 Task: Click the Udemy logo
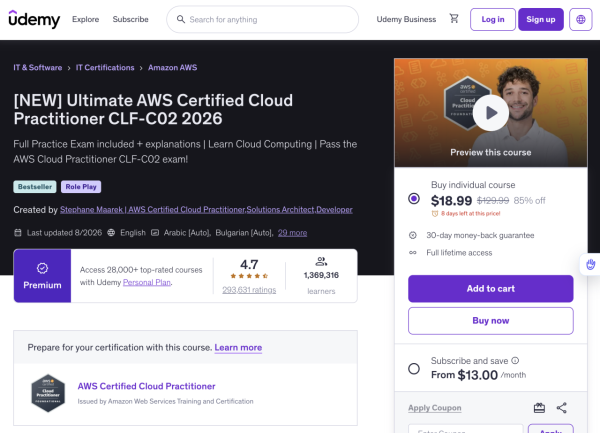tap(34, 19)
